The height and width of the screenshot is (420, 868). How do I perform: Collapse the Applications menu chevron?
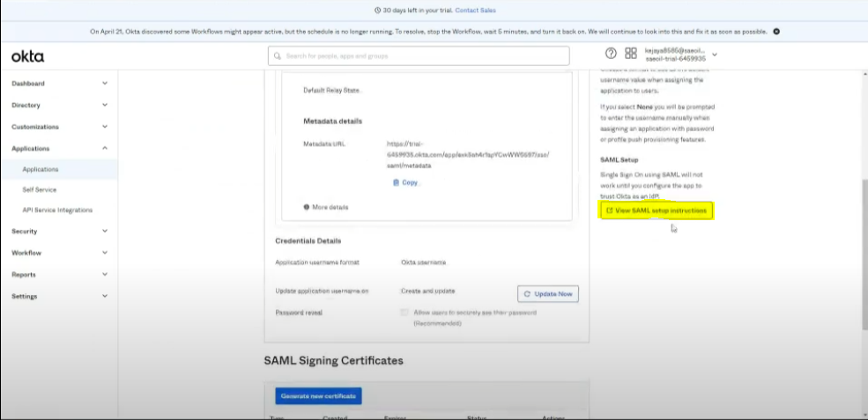pos(105,148)
